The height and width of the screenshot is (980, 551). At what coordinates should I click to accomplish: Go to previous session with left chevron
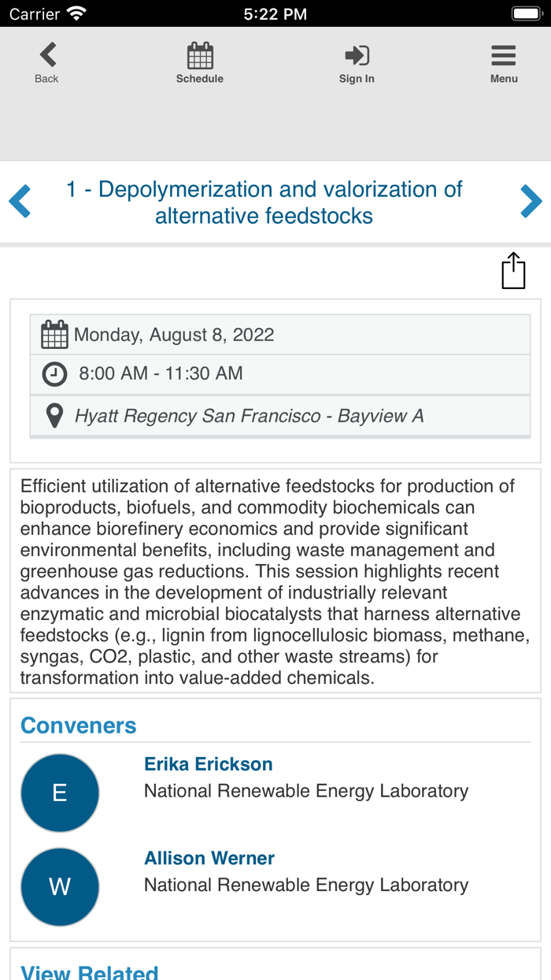20,202
